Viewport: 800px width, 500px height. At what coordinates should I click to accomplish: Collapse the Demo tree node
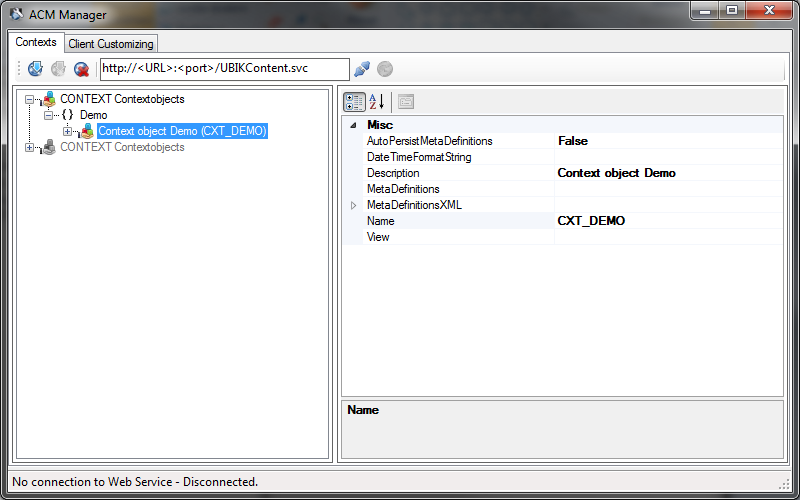[47, 116]
